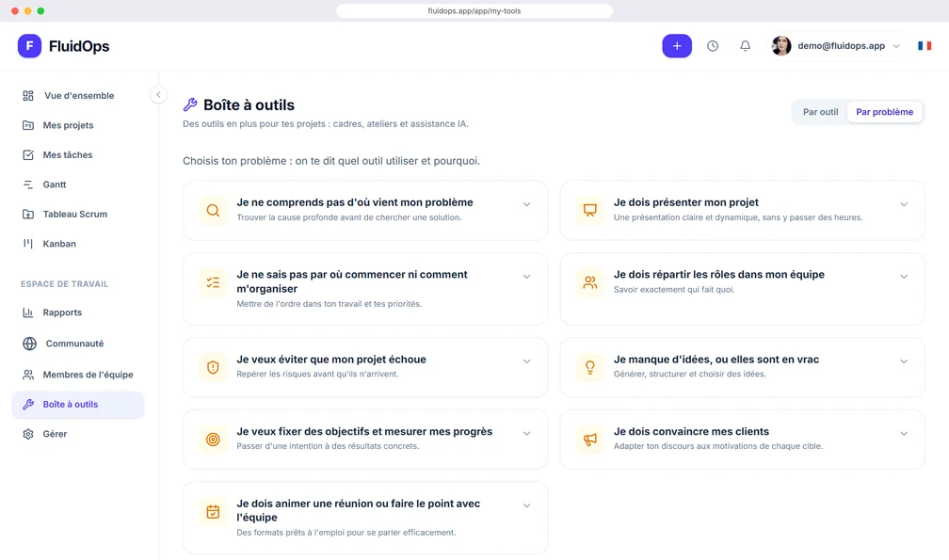This screenshot has width=949, height=560.
Task: Click the Membres de l'équipe people icon
Action: point(28,375)
